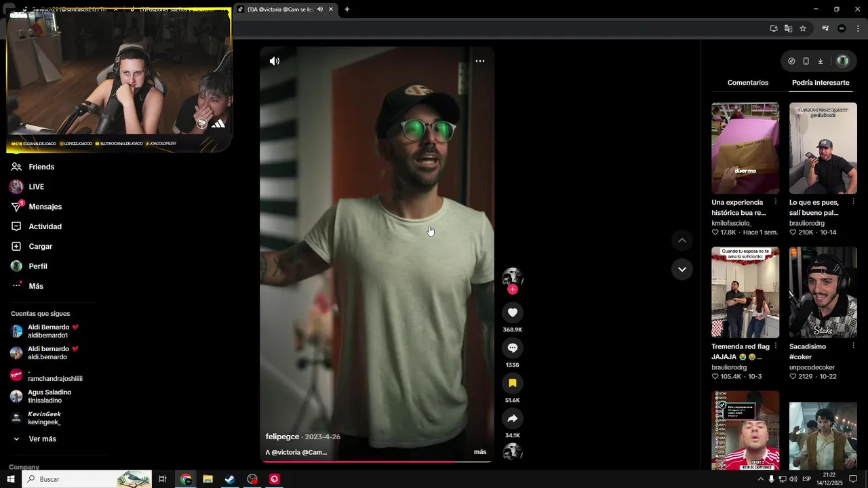Open 'Sacadisimo #coker' video thumbnail

(823, 292)
